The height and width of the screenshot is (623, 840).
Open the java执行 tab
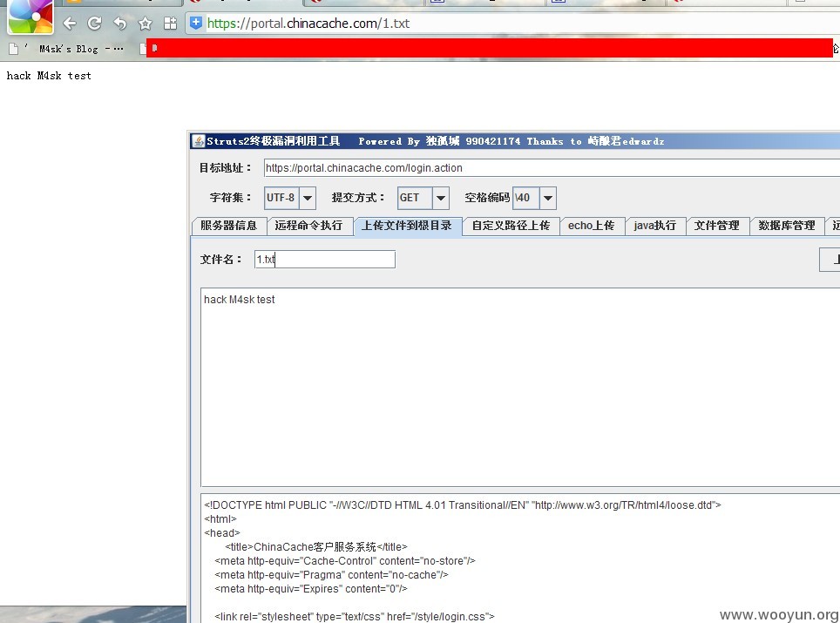[654, 226]
